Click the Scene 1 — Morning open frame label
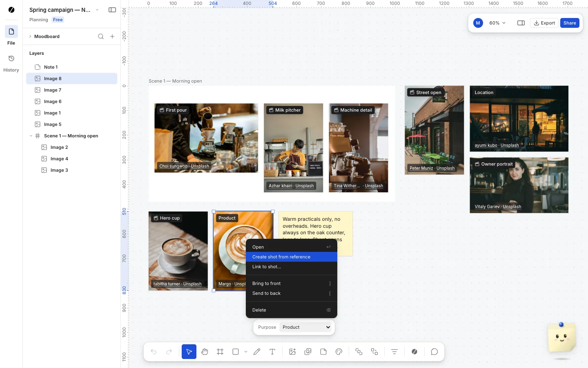The width and height of the screenshot is (588, 368). (x=175, y=81)
